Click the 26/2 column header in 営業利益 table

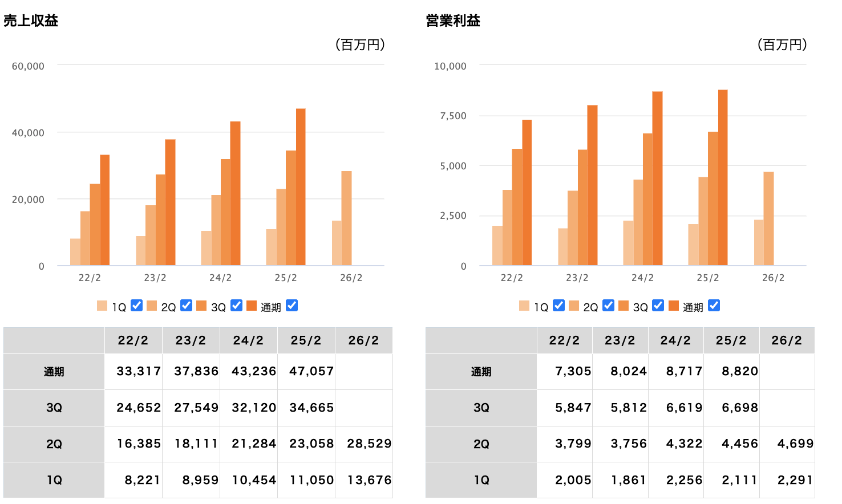pos(786,340)
